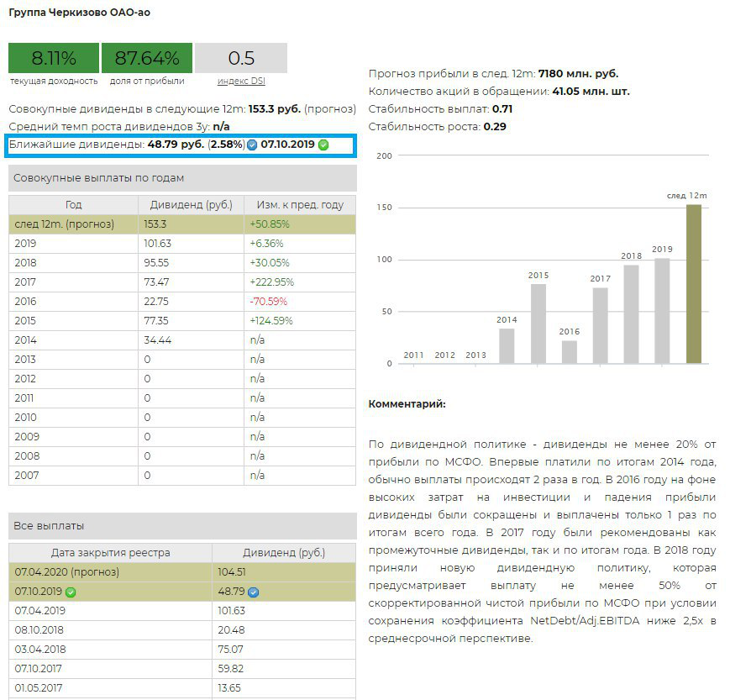This screenshot has width=730, height=700.
Task: Click the 7180 млн. руб. profit forecast
Action: click(578, 74)
